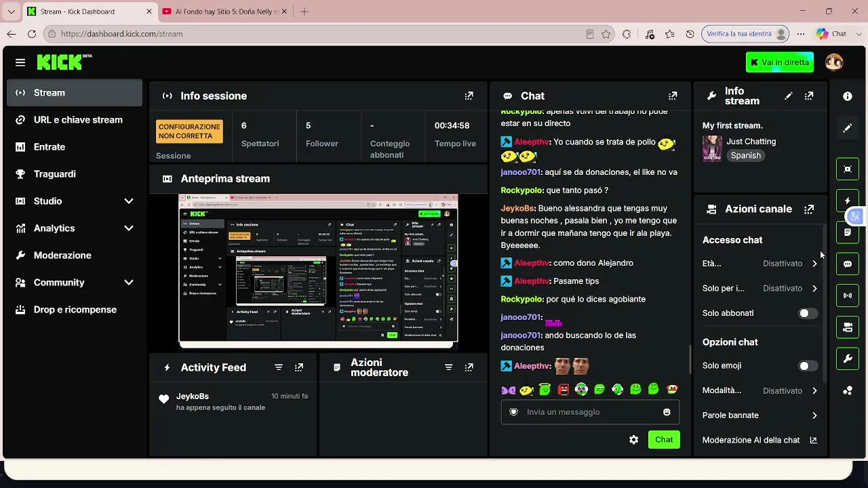Open the Activity Feed filter icon

click(x=279, y=367)
